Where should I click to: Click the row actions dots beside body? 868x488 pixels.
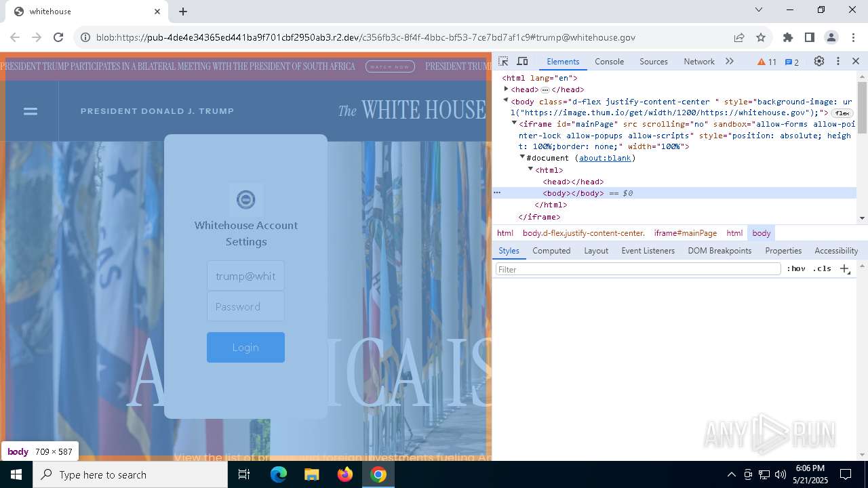pos(497,193)
